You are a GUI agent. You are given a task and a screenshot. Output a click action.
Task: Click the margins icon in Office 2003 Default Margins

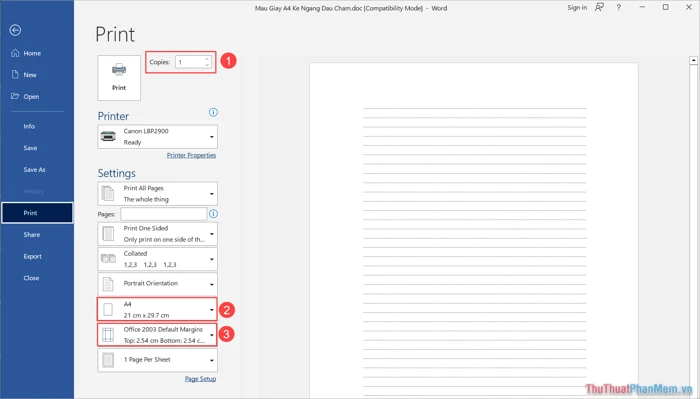[108, 335]
